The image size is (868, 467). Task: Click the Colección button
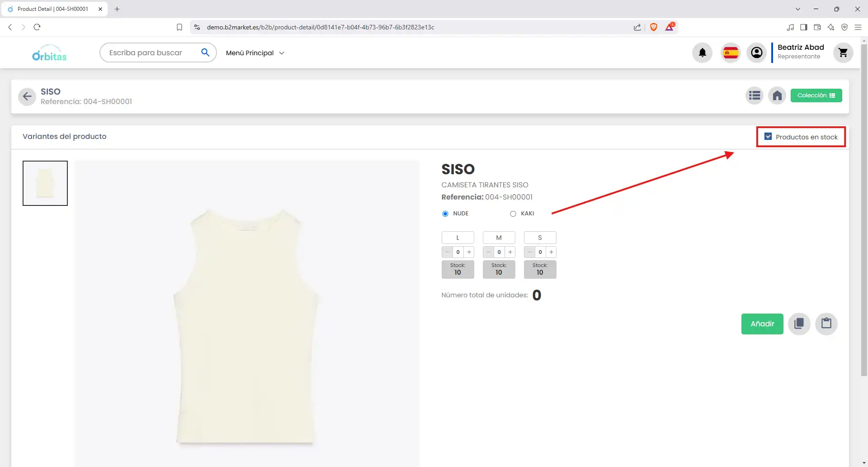pos(816,95)
